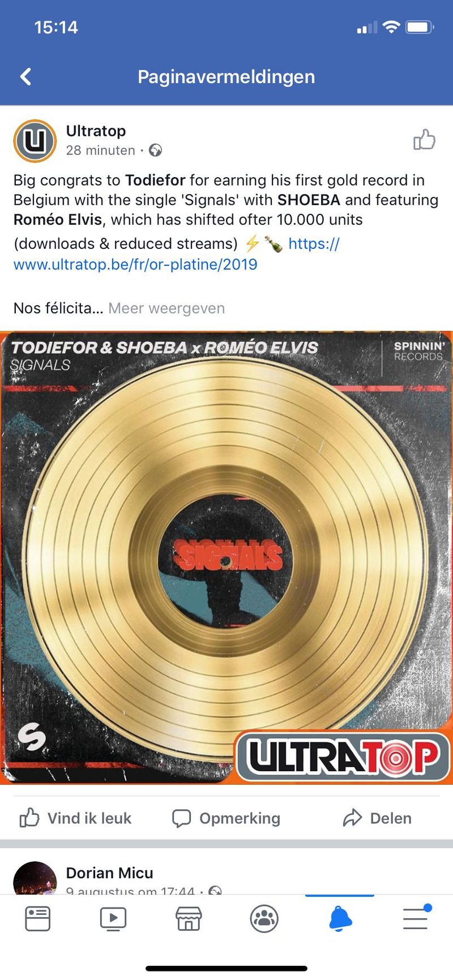453x980 pixels.
Task: Open Groups tab icon
Action: [264, 918]
